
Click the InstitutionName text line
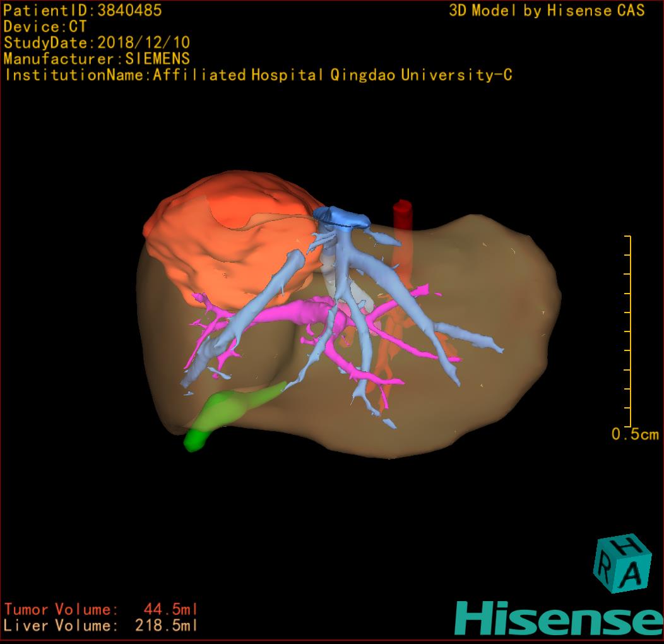(258, 75)
